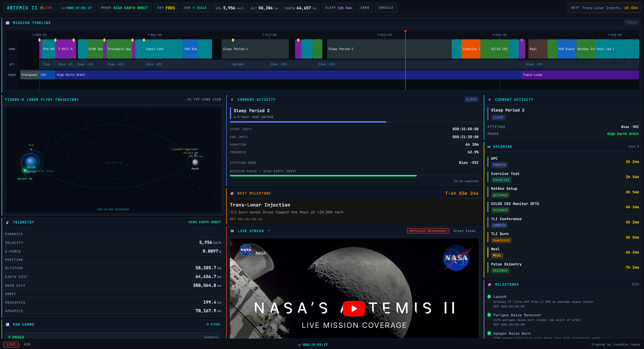Select the Official Broadcast tab
The width and height of the screenshot is (644, 349).
tap(428, 231)
